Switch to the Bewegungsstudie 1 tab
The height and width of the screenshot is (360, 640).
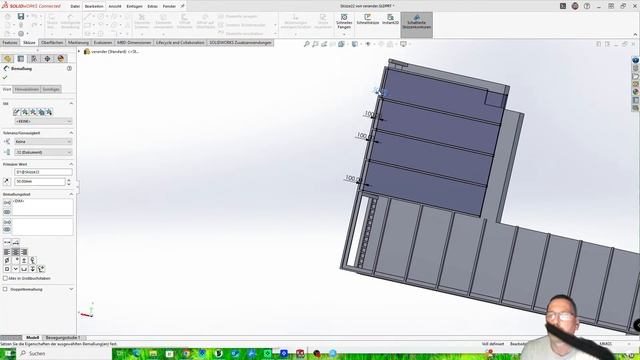62,338
